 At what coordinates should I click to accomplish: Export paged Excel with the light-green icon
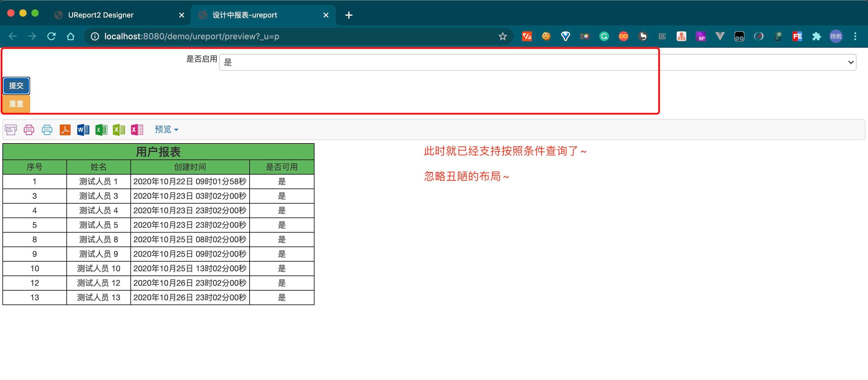[x=119, y=130]
